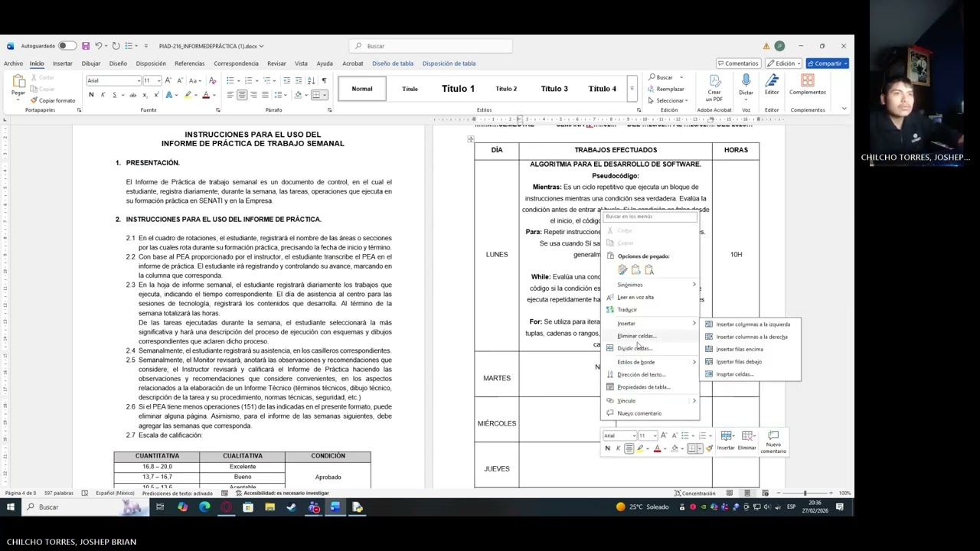Toggle strikethrough abc in ribbon
980x551 pixels.
[x=133, y=95]
